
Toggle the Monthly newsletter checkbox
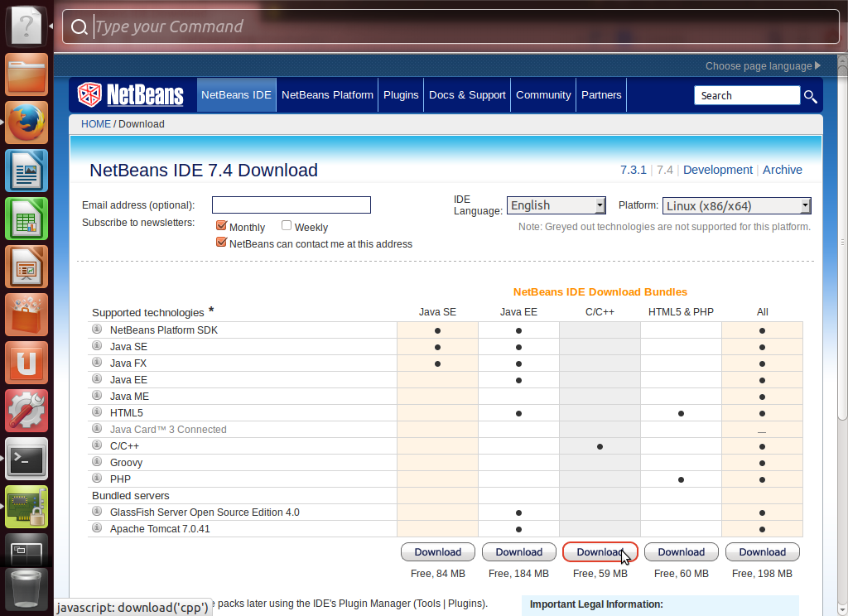[220, 226]
